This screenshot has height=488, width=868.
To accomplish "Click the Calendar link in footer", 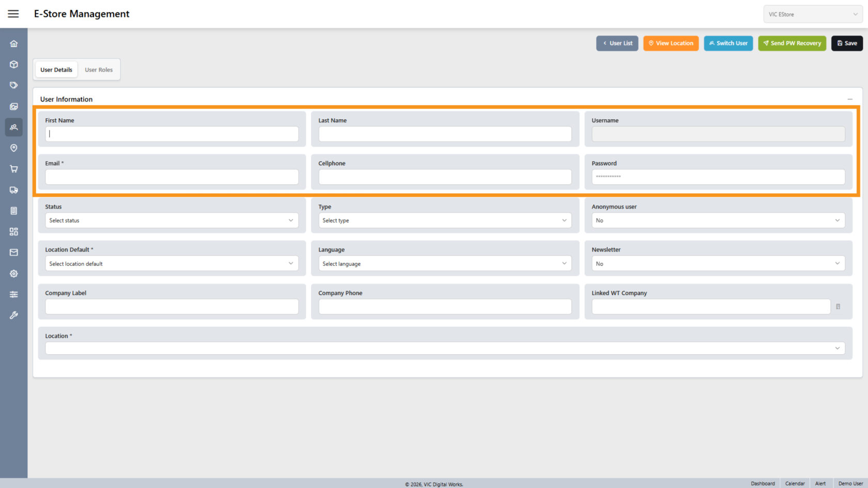I will [795, 483].
